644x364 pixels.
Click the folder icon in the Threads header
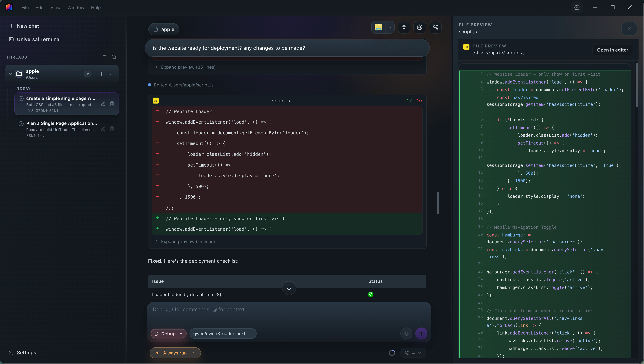[x=103, y=57]
